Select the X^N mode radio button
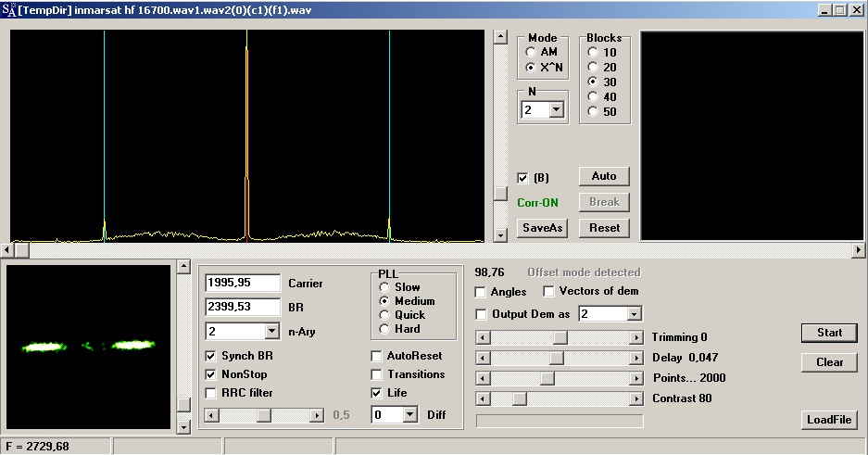 point(531,68)
